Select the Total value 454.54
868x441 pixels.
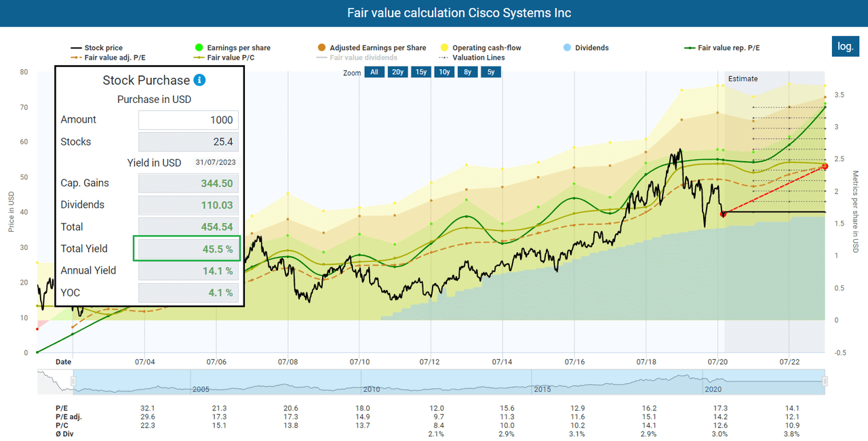click(x=189, y=226)
